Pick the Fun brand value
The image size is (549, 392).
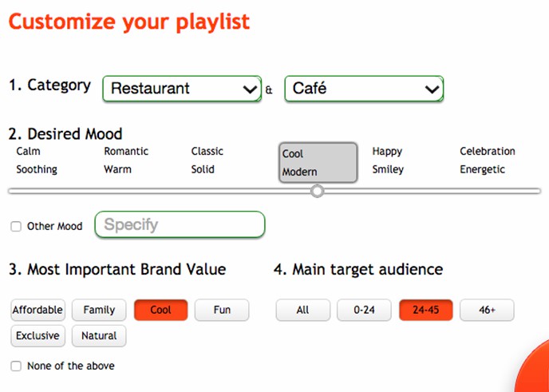click(x=222, y=310)
